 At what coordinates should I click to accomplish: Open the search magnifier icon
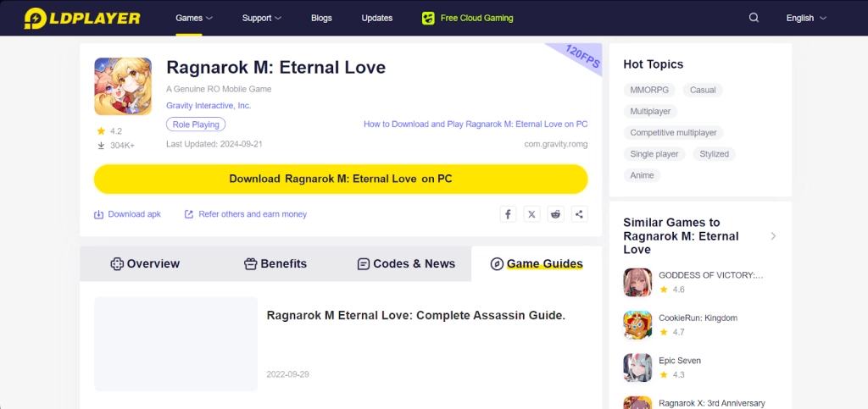point(754,18)
